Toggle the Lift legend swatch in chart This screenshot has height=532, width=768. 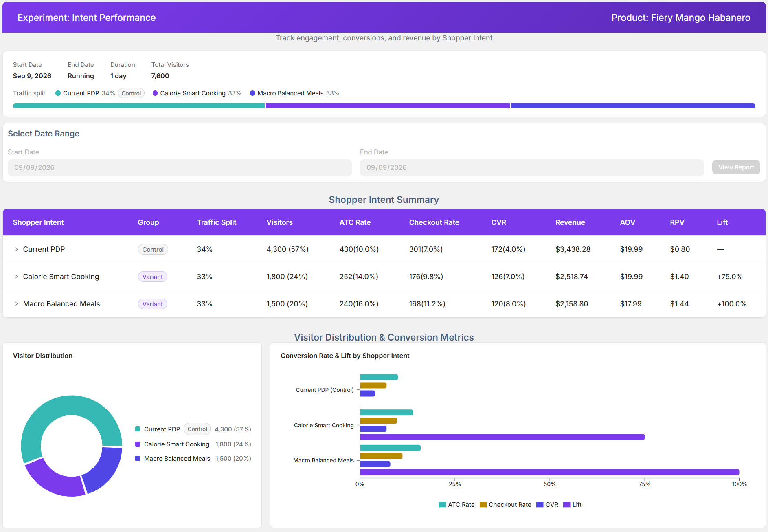click(567, 505)
